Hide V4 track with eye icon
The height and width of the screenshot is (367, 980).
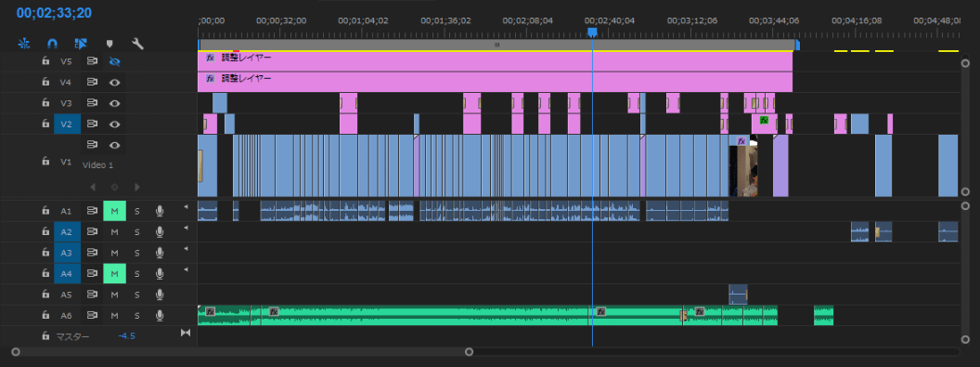[x=114, y=82]
